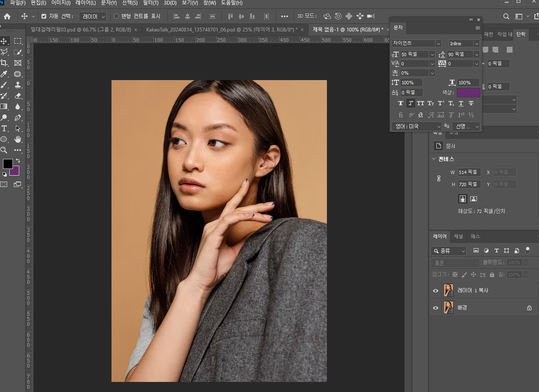539x392 pixels.
Task: Switch to the 패스 tab
Action: click(475, 236)
